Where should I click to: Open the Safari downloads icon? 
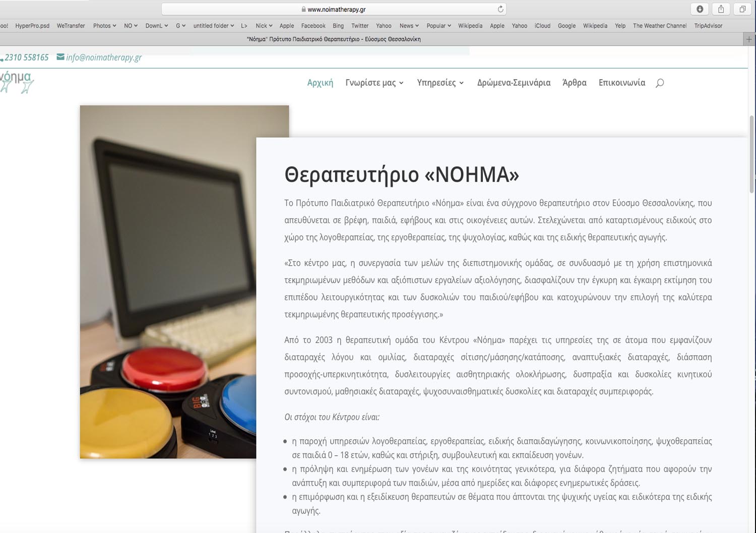point(700,9)
